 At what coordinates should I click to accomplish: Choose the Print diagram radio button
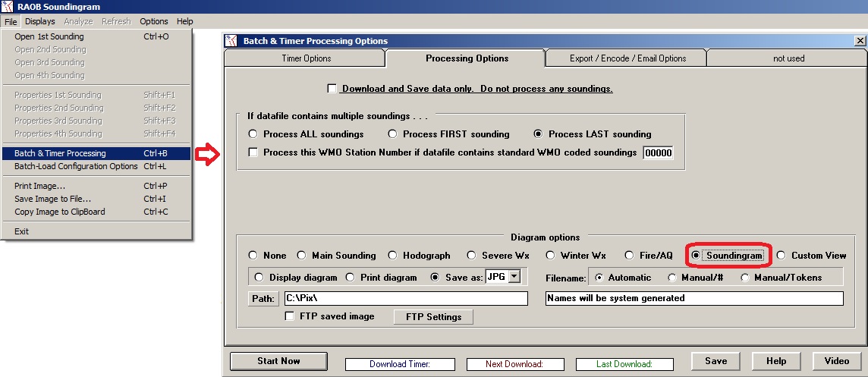point(350,278)
